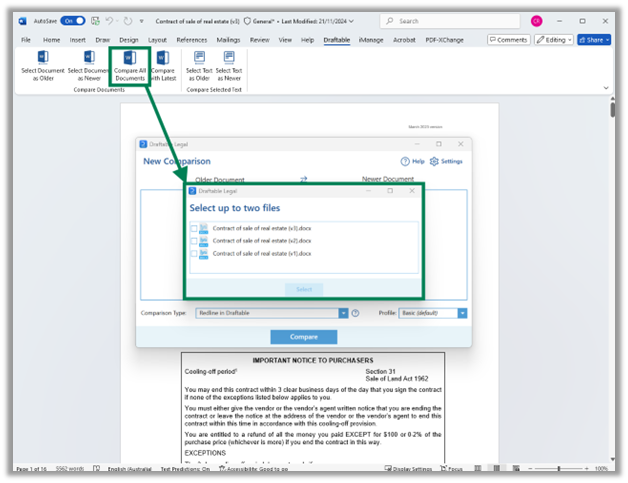Click Text Predictions: On status

185,469
